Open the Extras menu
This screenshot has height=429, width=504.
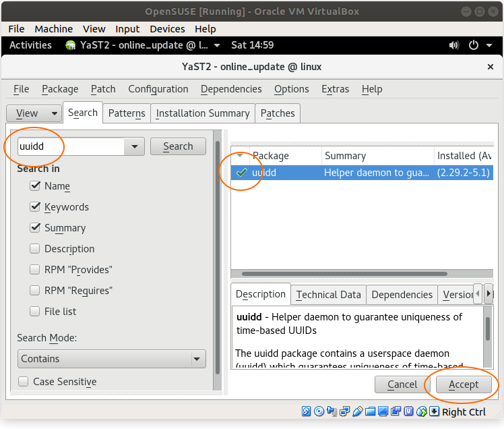click(336, 89)
